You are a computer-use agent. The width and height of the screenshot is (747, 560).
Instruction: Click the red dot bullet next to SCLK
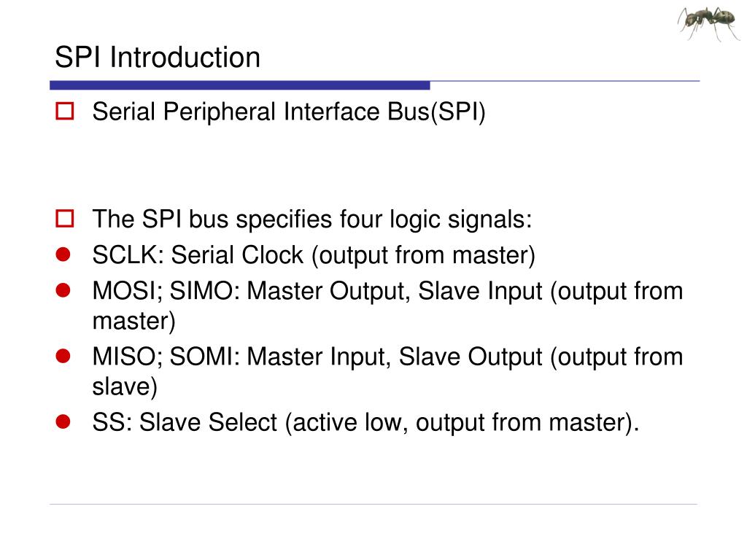point(63,254)
